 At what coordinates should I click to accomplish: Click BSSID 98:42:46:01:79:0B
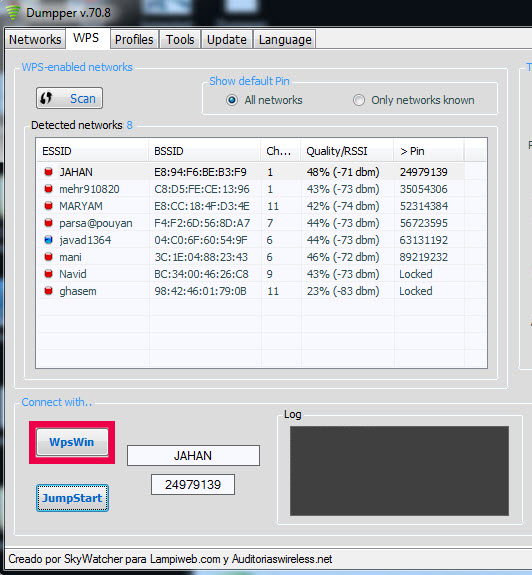pyautogui.click(x=200, y=291)
